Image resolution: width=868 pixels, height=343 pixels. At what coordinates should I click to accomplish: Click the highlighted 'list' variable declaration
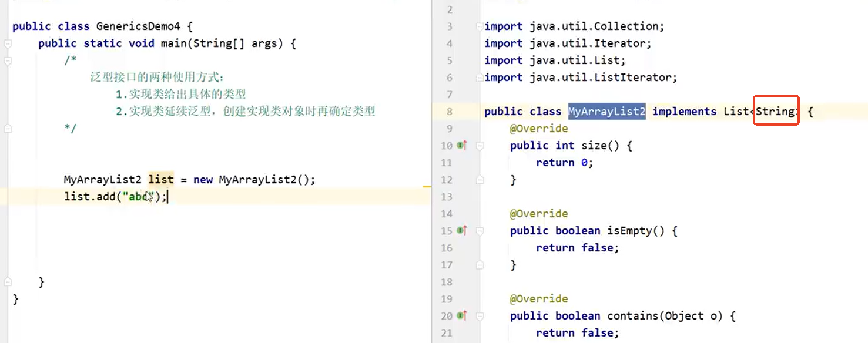pyautogui.click(x=161, y=180)
